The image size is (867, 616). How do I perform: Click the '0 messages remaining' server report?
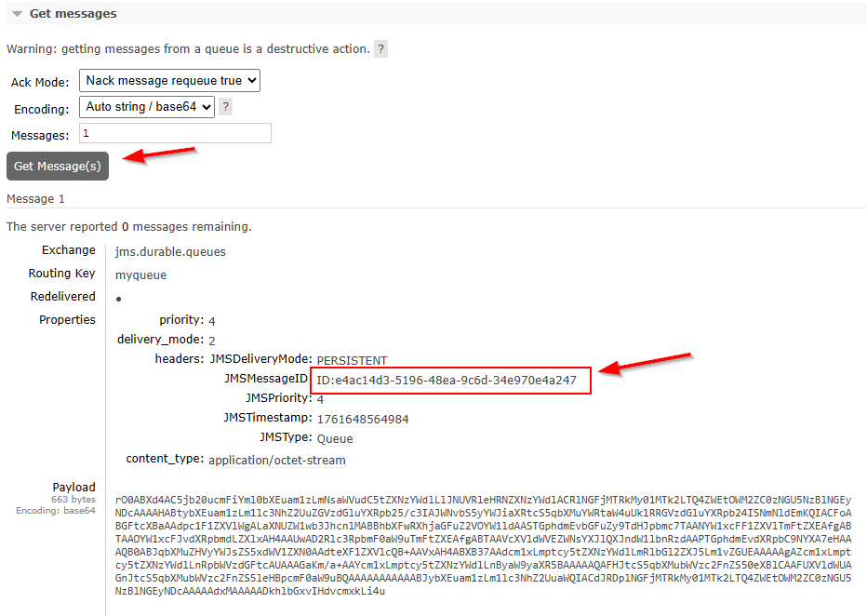pos(130,226)
